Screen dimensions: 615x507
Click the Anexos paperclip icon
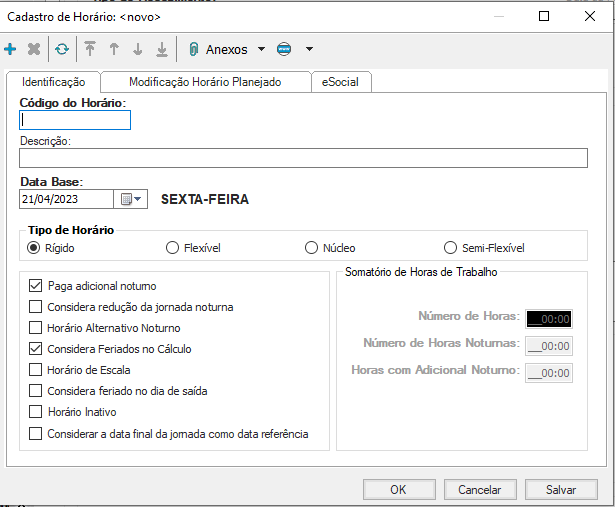[194, 49]
